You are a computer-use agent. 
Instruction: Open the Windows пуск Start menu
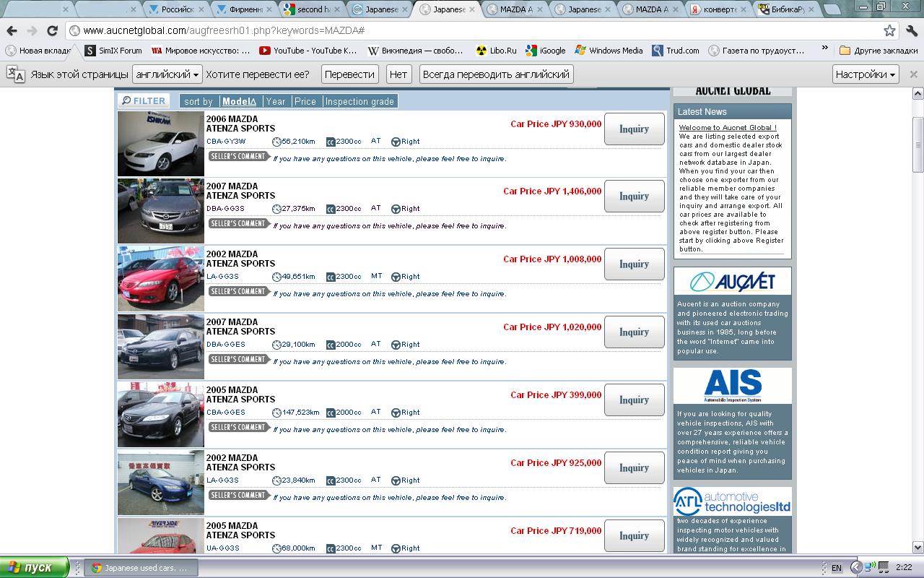tap(35, 567)
